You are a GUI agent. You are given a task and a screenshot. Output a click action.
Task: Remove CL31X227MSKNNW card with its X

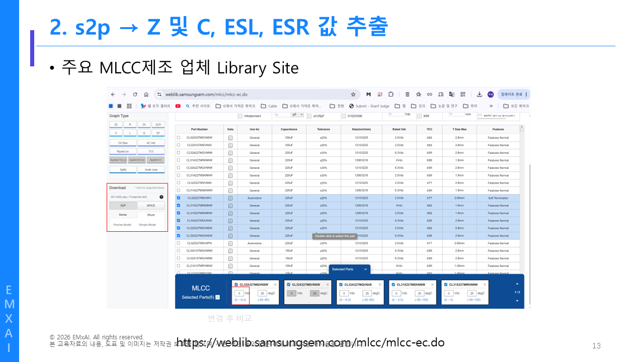[x=432, y=285]
